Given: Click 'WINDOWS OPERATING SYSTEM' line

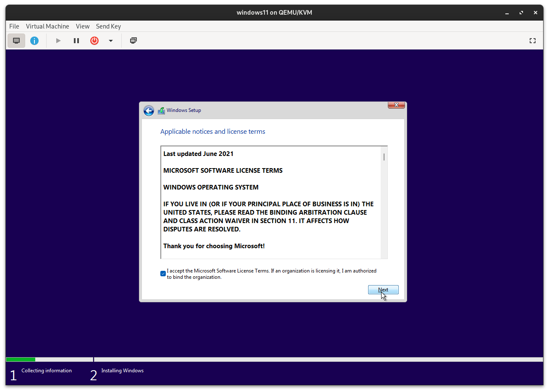Looking at the screenshot, I should coord(211,187).
